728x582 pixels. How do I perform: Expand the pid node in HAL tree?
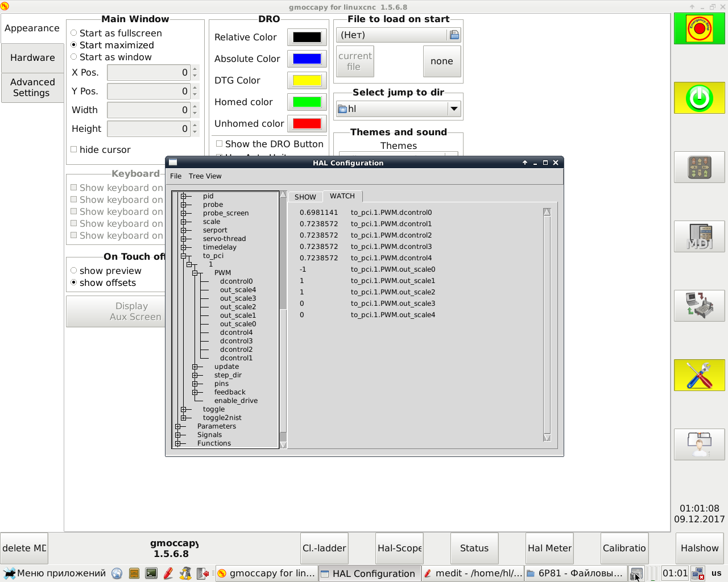[x=184, y=196]
